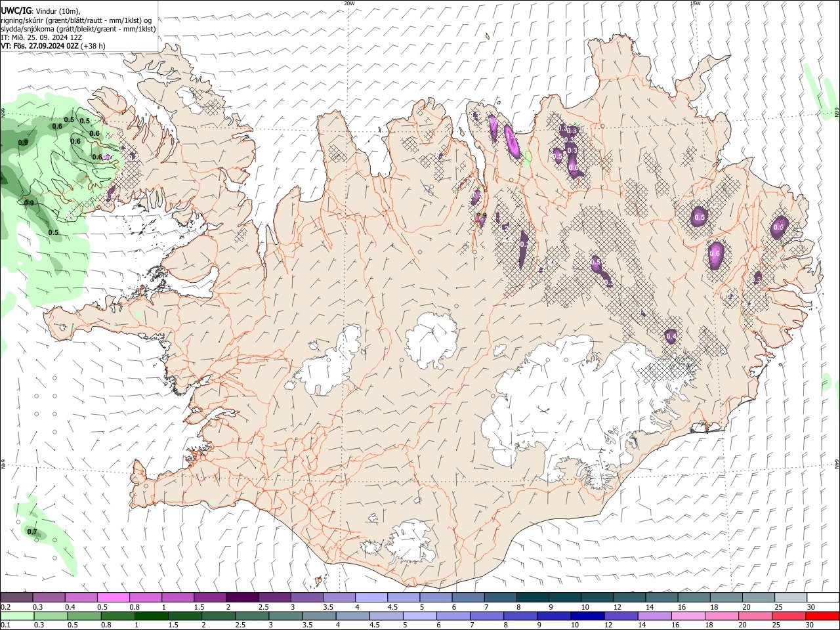The width and height of the screenshot is (840, 630).
Task: Click the 0.4 snow value on the map
Action: click(671, 337)
